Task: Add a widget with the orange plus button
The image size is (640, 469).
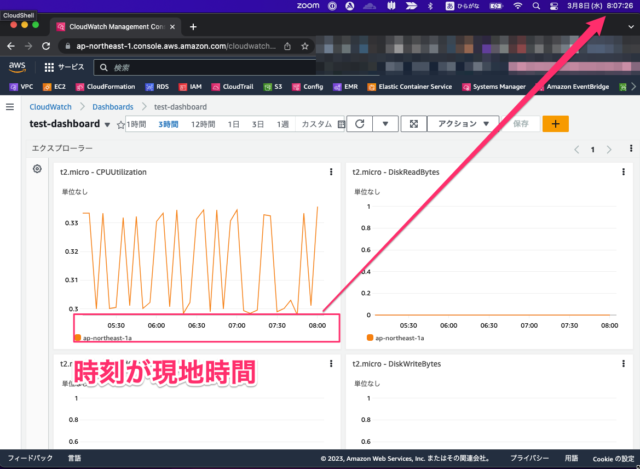Action: click(556, 124)
